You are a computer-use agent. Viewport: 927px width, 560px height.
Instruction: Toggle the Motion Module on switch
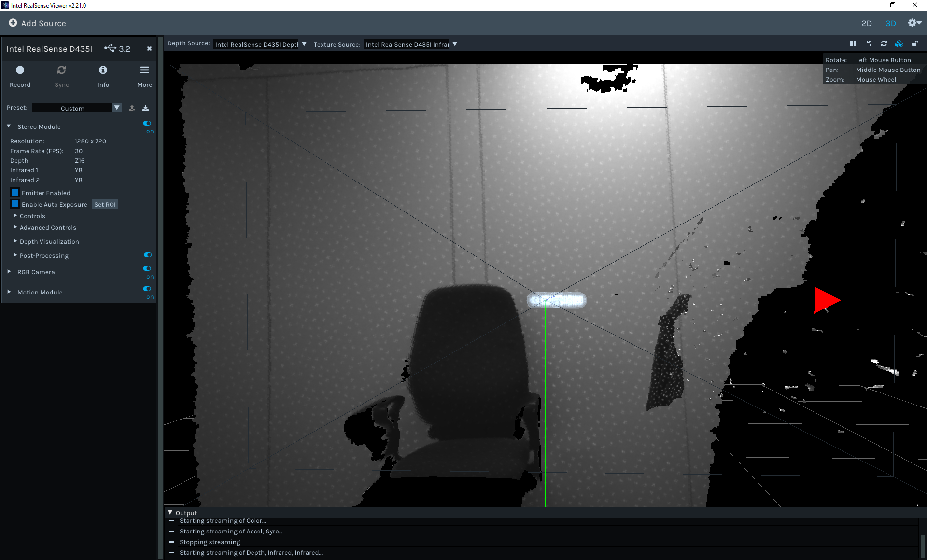(147, 289)
